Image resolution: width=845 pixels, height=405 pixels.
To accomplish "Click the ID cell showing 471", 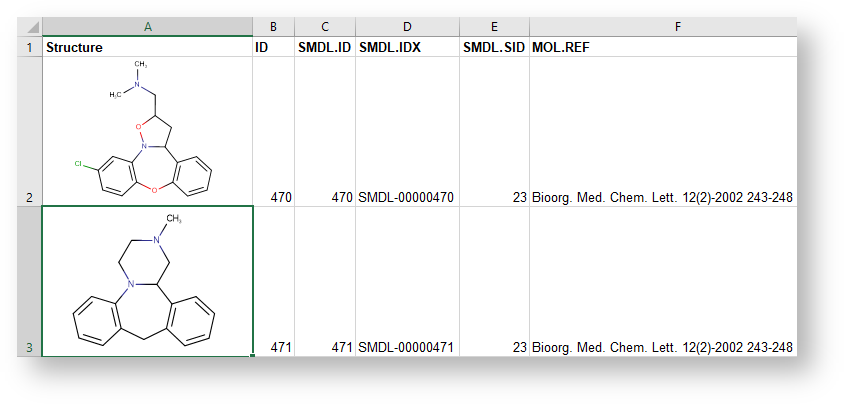I will [280, 348].
